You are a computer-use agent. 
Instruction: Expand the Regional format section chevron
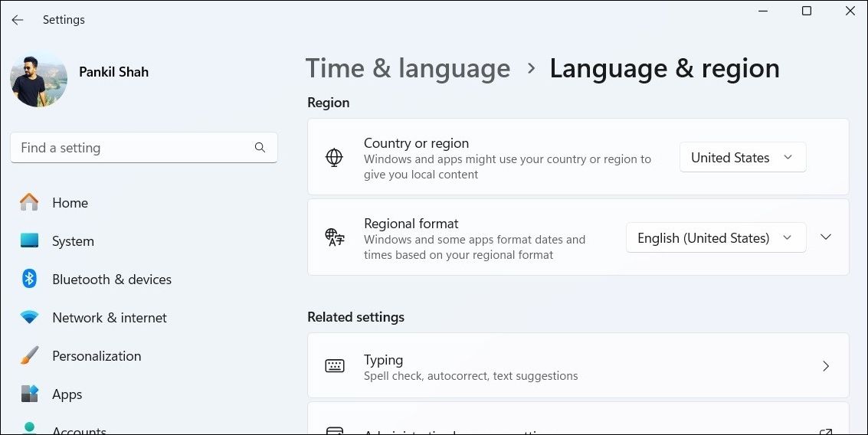825,237
